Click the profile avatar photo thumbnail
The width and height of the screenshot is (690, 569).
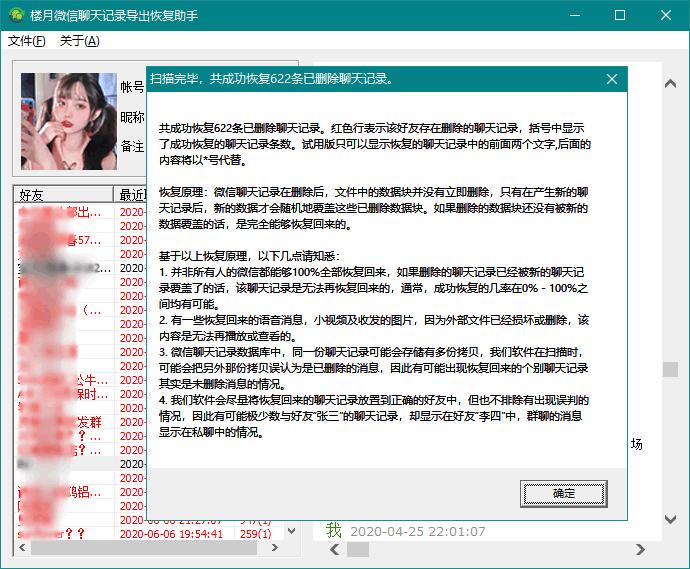point(69,121)
